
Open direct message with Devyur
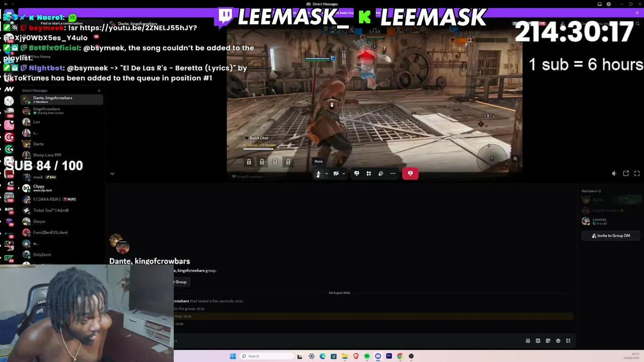pyautogui.click(x=62, y=221)
